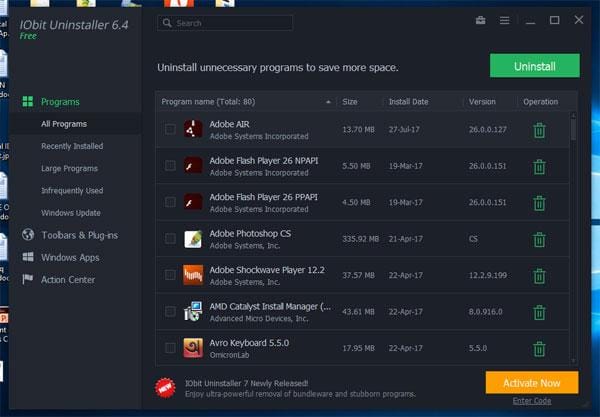
Task: Click the IObit Uninstaller 7 Newly Released notice
Action: point(246,383)
